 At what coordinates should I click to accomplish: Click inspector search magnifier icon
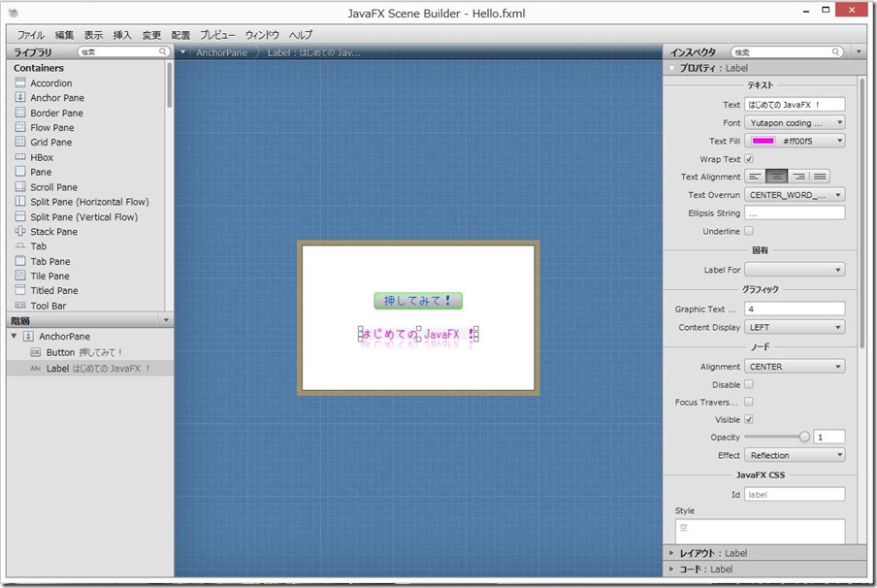click(x=835, y=52)
